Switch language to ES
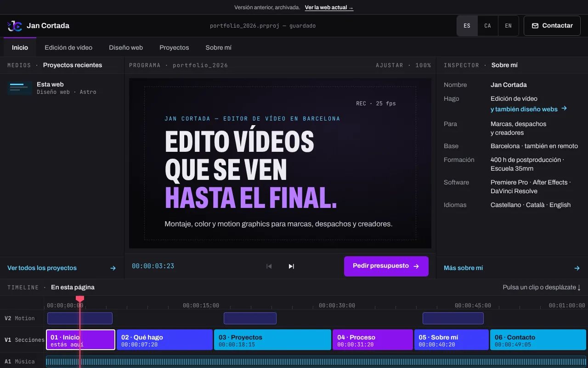Viewport: 588px width, 368px height. (x=467, y=26)
